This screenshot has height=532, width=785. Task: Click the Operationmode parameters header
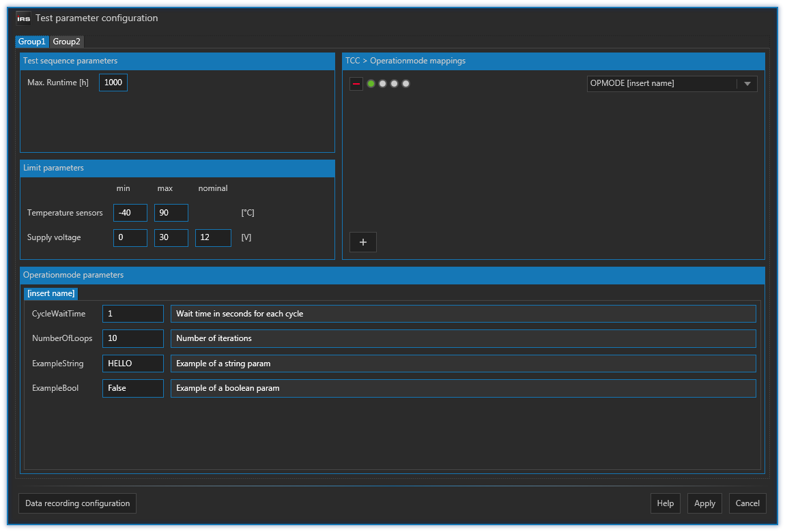coord(392,275)
